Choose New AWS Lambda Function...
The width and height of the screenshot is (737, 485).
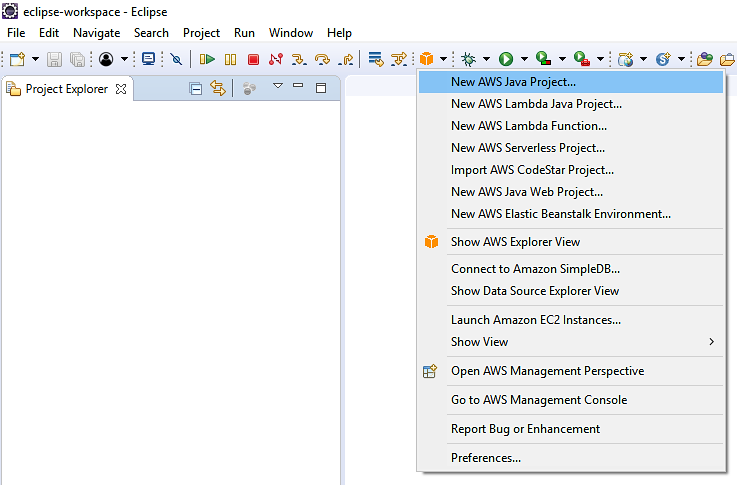[x=571, y=126]
